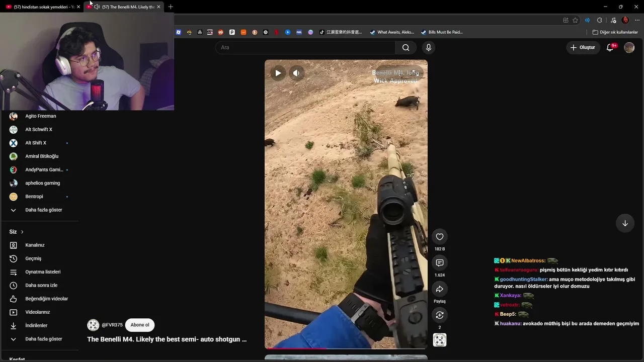The image size is (644, 362).
Task: Open the white P bookmark icon
Action: pyautogui.click(x=232, y=32)
